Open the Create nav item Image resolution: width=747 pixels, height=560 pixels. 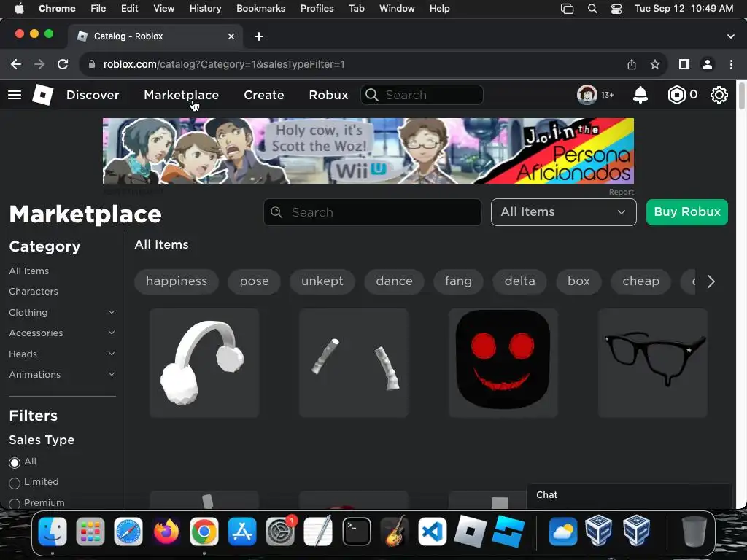264,95
